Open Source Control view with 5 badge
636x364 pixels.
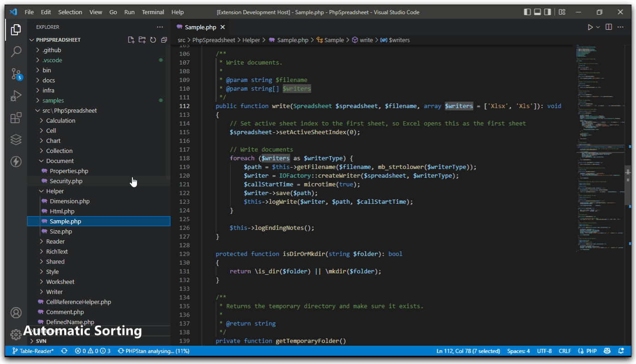pos(16,74)
